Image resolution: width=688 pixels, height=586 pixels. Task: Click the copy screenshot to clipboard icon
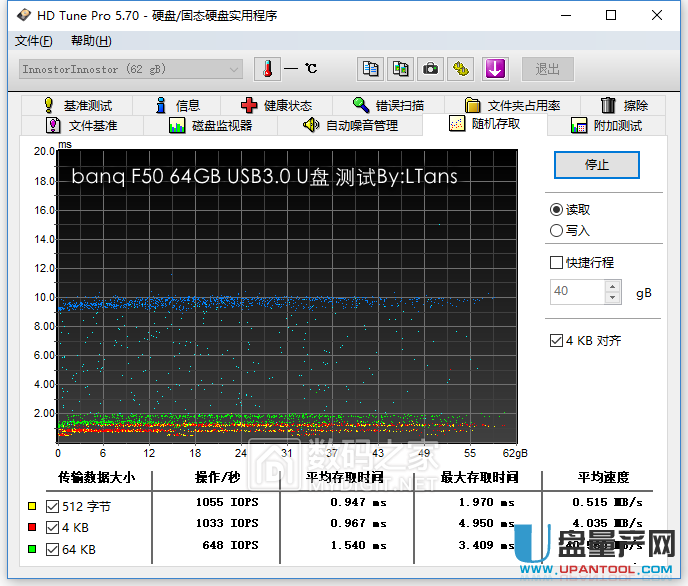click(401, 69)
